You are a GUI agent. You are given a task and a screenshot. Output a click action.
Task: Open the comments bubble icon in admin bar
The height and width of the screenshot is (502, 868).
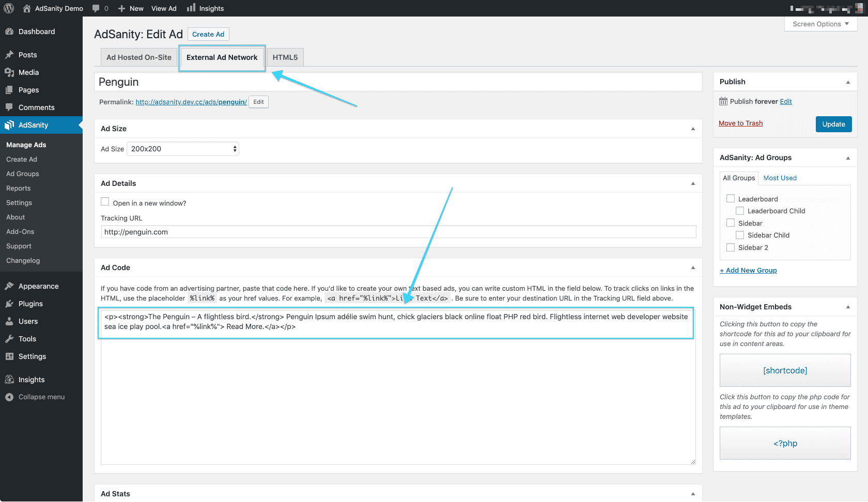coord(96,8)
